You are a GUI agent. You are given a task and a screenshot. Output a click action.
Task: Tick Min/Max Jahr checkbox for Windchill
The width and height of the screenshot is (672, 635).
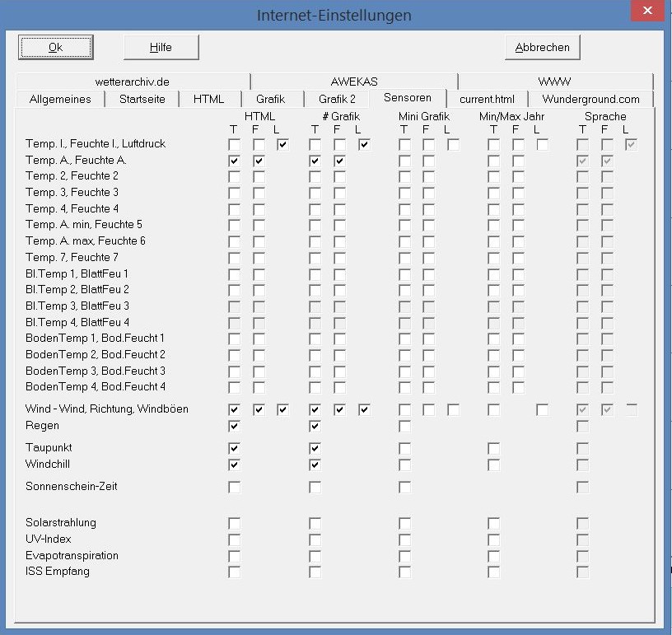(x=493, y=465)
